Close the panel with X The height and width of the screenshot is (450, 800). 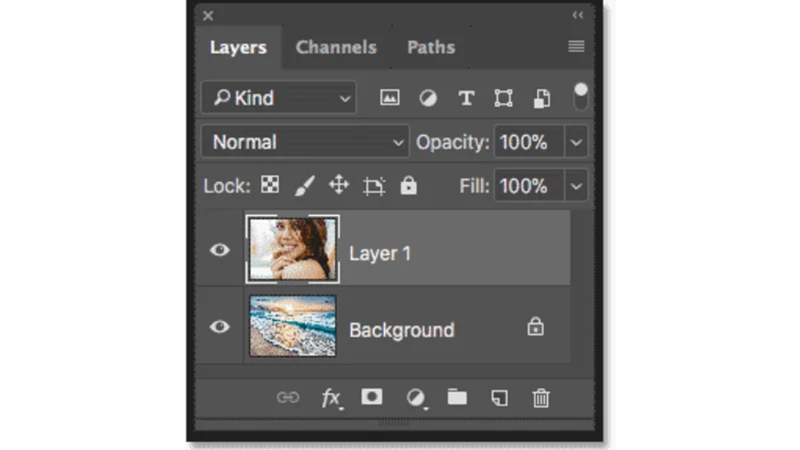(208, 16)
